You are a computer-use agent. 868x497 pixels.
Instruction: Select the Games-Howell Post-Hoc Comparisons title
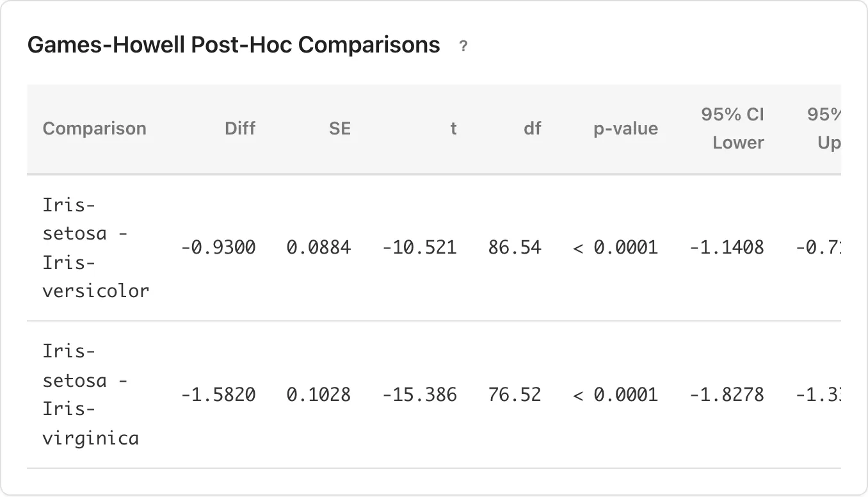point(233,45)
